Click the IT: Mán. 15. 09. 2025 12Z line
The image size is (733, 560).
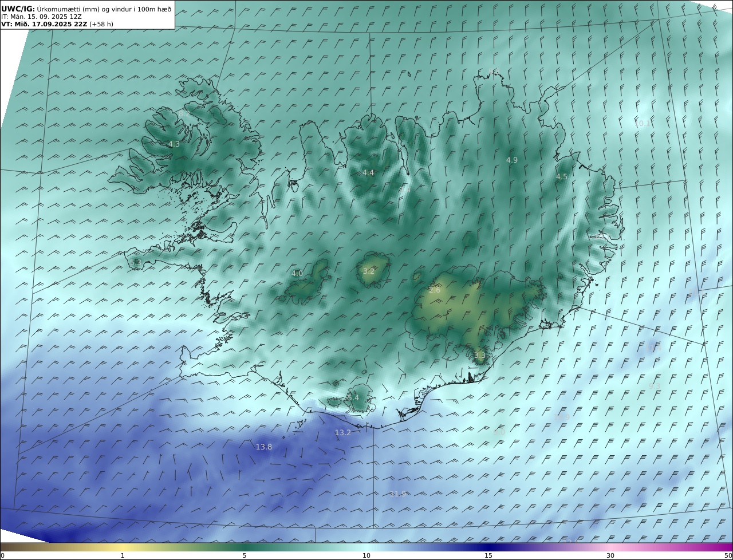(41, 17)
